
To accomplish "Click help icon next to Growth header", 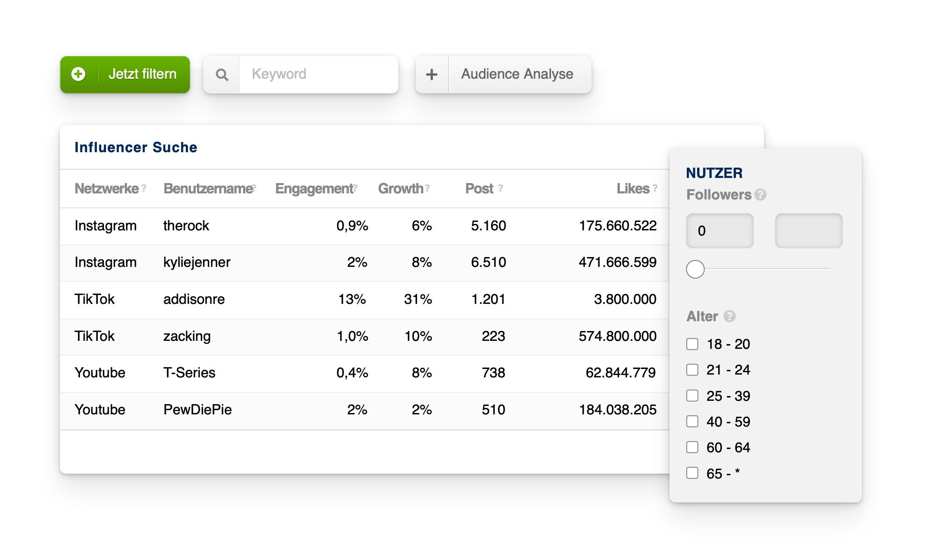I will coord(427,188).
